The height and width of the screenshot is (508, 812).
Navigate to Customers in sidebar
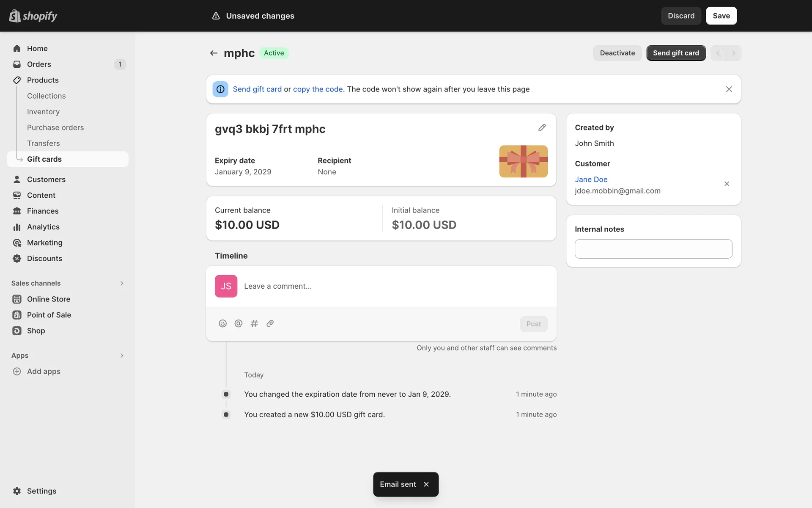(46, 179)
